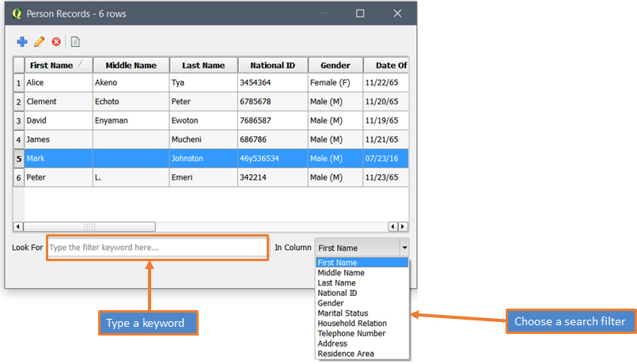
Task: Select row 1 header for Alice
Action: 18,82
